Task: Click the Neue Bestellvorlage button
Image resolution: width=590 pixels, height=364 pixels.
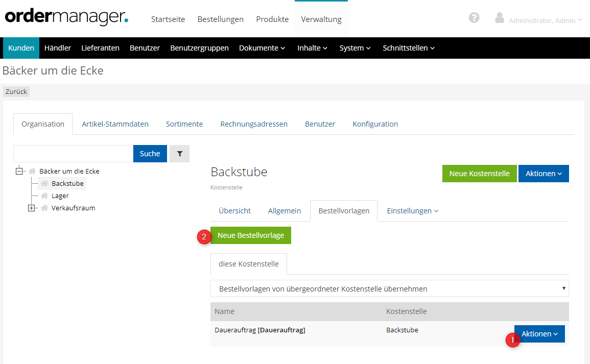Action: [x=251, y=235]
